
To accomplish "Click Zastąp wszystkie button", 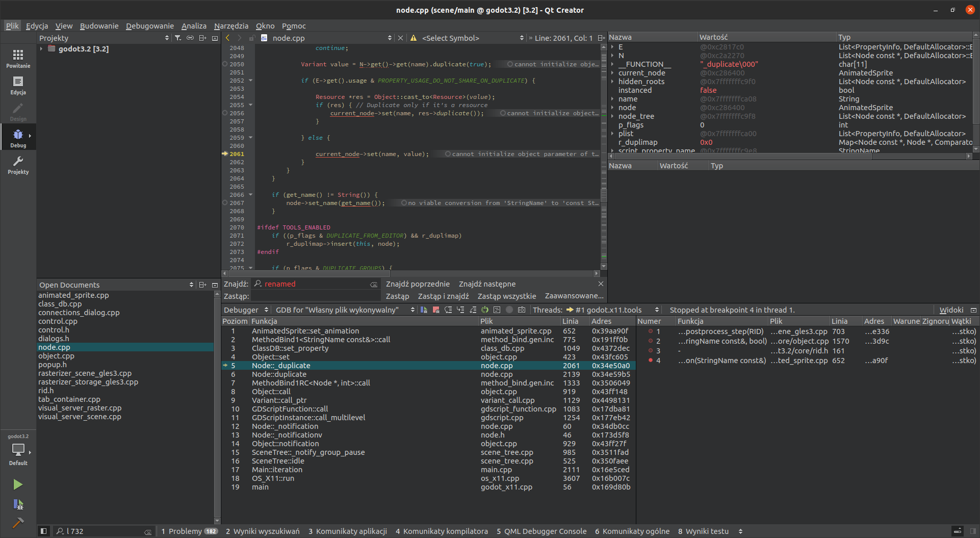I will coord(506,296).
